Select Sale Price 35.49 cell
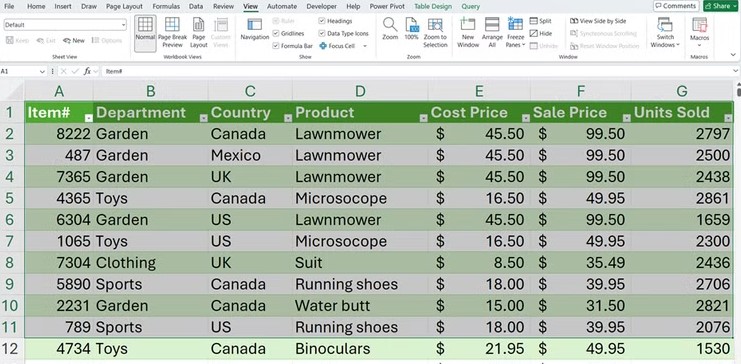The height and width of the screenshot is (364, 741). [x=581, y=263]
